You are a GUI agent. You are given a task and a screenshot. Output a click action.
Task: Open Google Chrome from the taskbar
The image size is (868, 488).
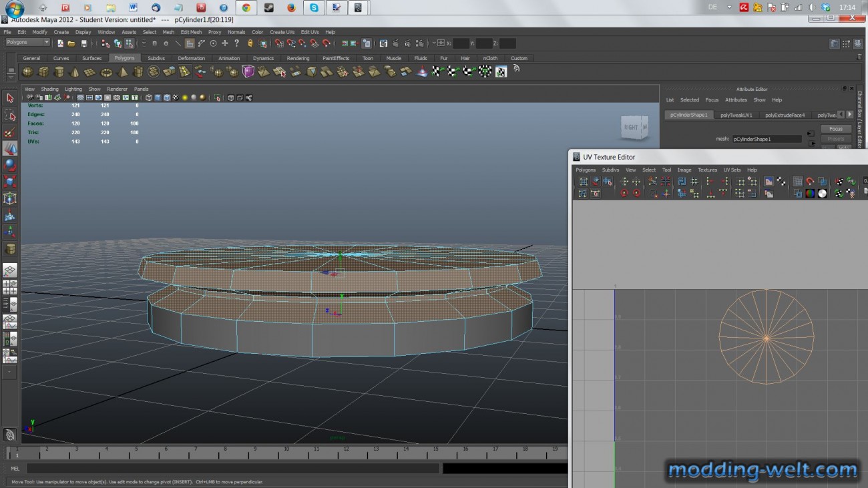coord(246,8)
